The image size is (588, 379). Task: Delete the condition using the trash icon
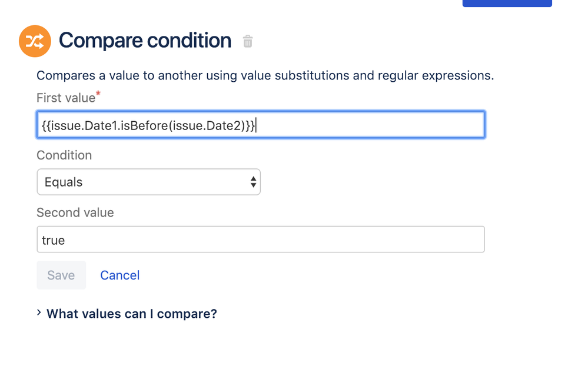click(x=247, y=41)
